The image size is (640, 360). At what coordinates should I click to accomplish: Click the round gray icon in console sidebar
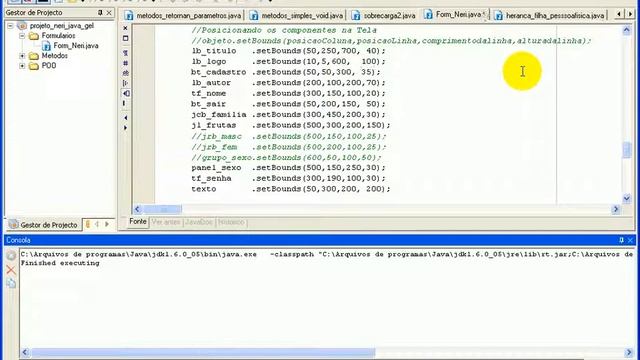11,256
